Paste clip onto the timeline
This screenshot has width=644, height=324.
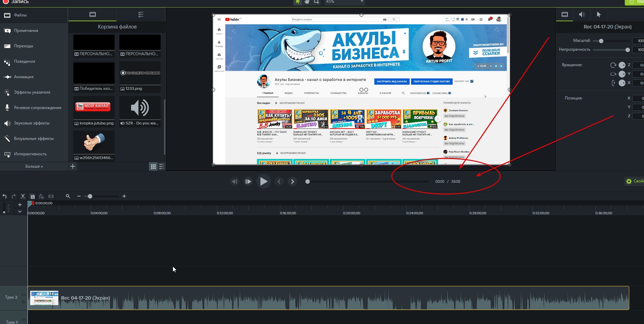tap(41, 196)
